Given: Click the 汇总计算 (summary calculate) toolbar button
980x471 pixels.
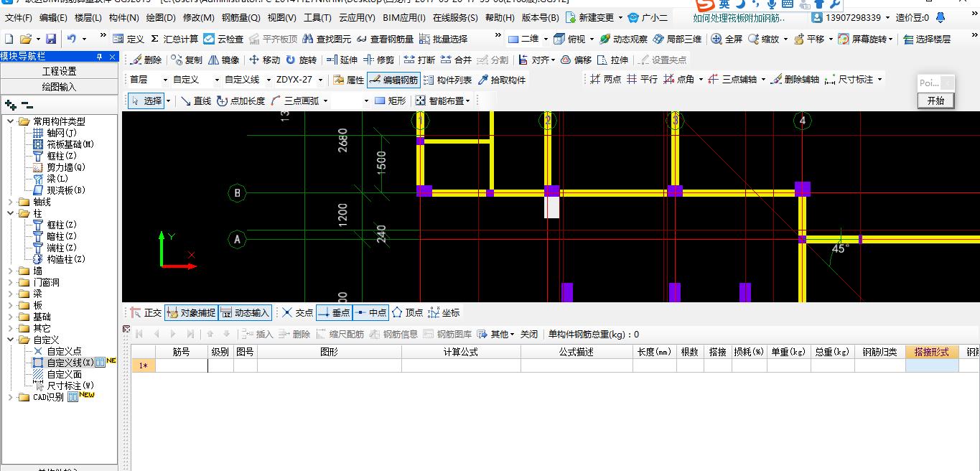Looking at the screenshot, I should coord(174,39).
